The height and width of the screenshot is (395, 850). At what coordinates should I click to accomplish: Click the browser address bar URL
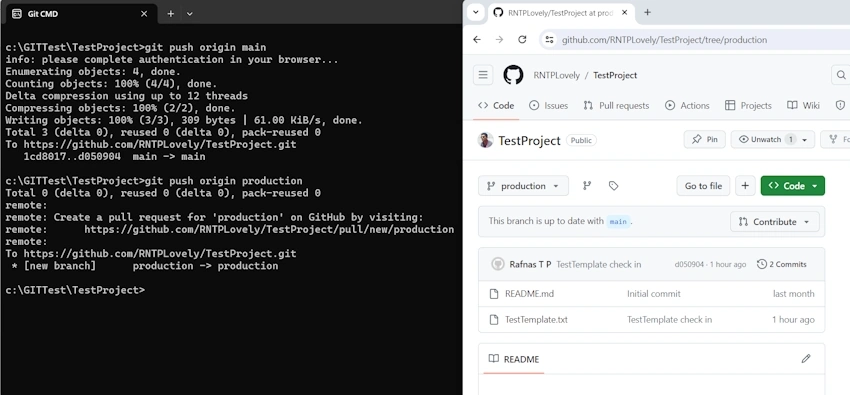click(x=664, y=40)
